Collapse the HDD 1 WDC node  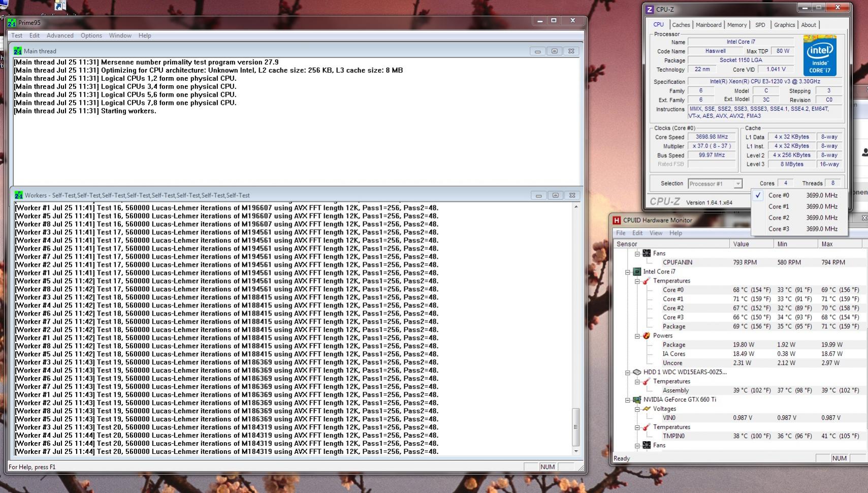coord(628,373)
